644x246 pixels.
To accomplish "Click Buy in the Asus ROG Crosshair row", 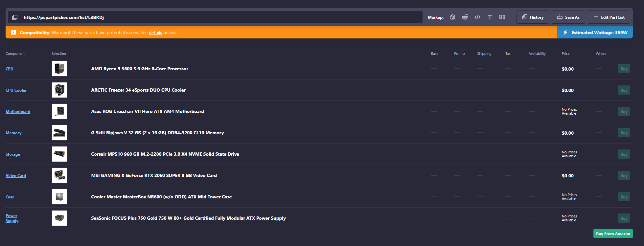I will tap(624, 111).
